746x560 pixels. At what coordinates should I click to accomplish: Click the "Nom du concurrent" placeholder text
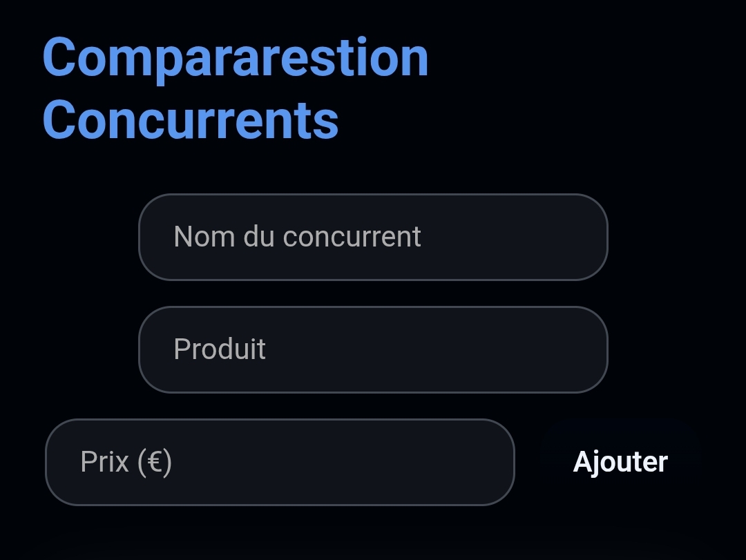297,237
